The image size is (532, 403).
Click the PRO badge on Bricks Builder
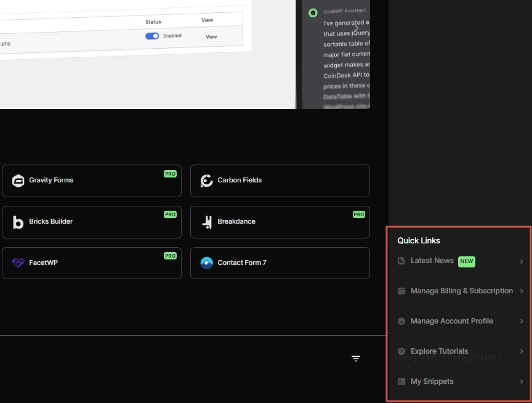[170, 214]
